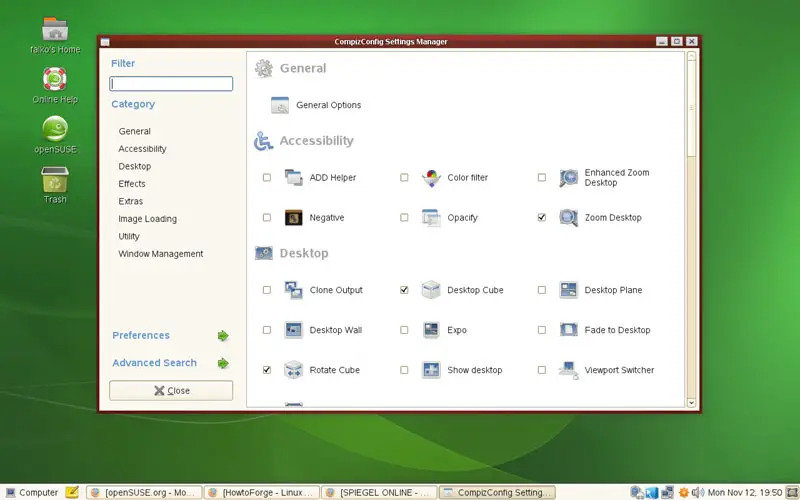Enable the Opacify checkbox
This screenshot has height=500, width=800.
(404, 218)
